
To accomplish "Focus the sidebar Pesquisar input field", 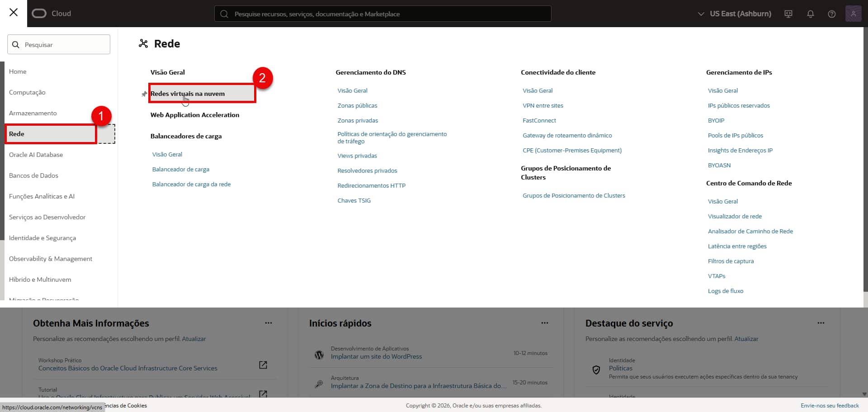I will (59, 44).
